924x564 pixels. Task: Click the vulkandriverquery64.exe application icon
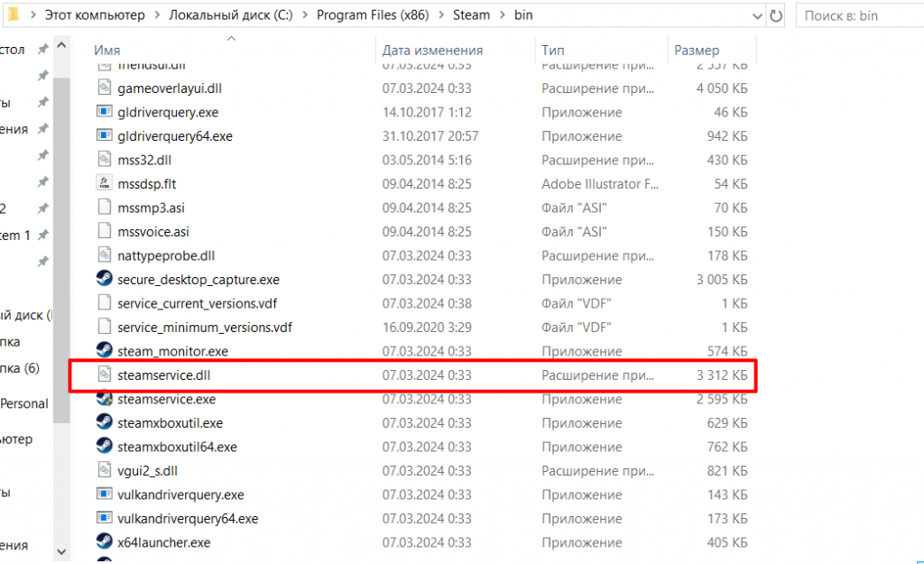(105, 518)
